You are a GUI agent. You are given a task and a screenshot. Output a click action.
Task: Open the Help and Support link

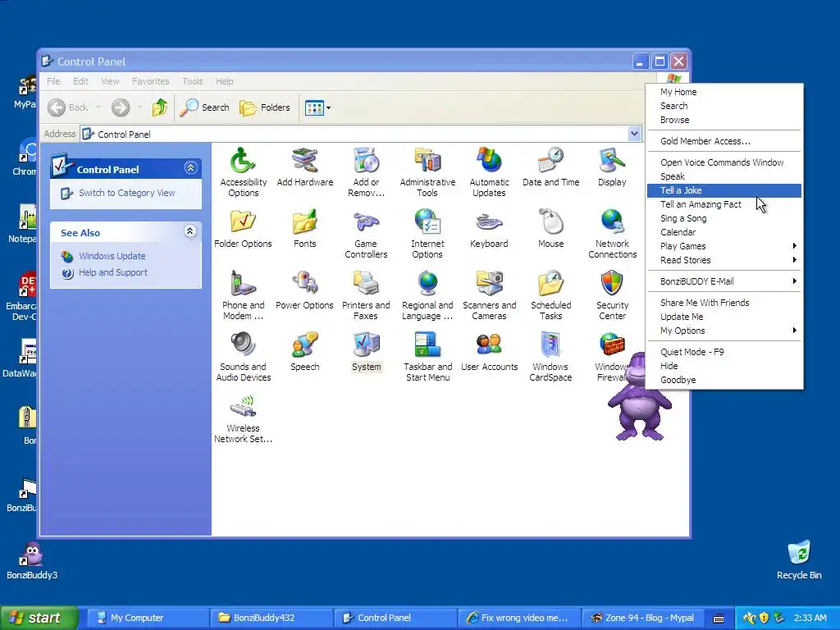click(x=113, y=272)
